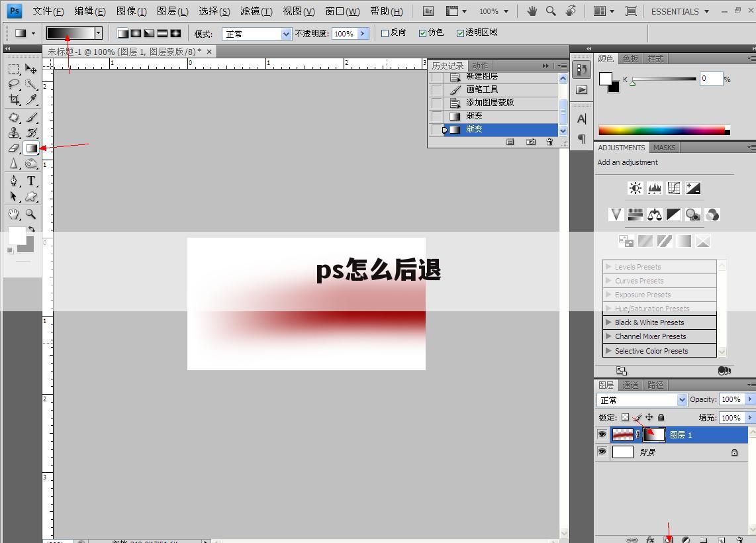Switch to the MASKS tab
The image size is (756, 543).
coord(665,148)
